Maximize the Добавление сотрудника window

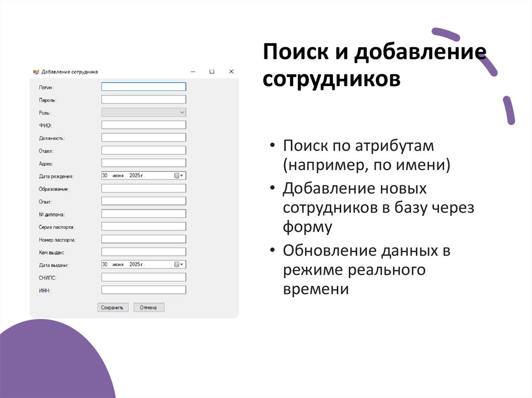point(212,72)
